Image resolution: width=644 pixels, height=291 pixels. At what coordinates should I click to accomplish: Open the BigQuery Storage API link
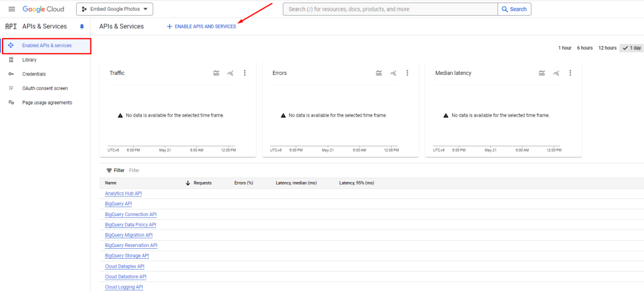[x=127, y=256]
